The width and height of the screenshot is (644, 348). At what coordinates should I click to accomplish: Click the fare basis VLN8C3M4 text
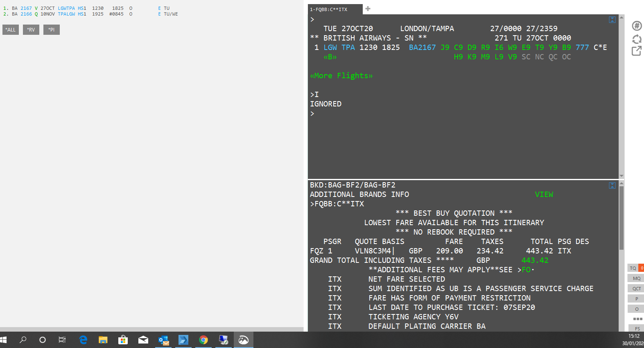(x=373, y=251)
